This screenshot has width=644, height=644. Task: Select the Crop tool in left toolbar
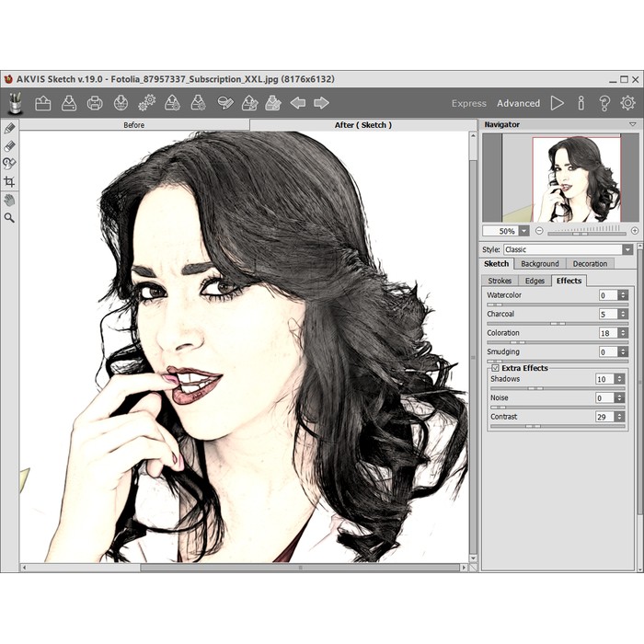[10, 182]
